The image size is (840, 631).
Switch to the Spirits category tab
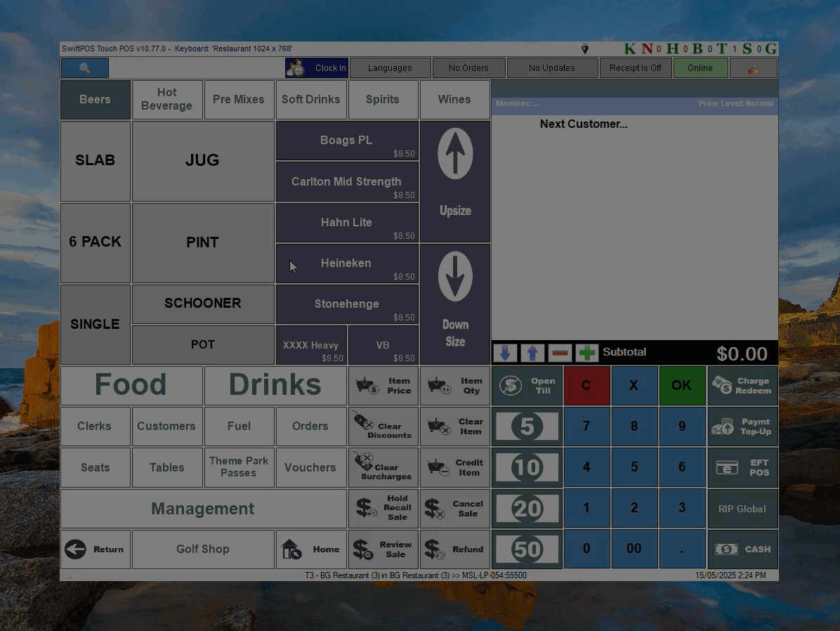[x=383, y=99]
